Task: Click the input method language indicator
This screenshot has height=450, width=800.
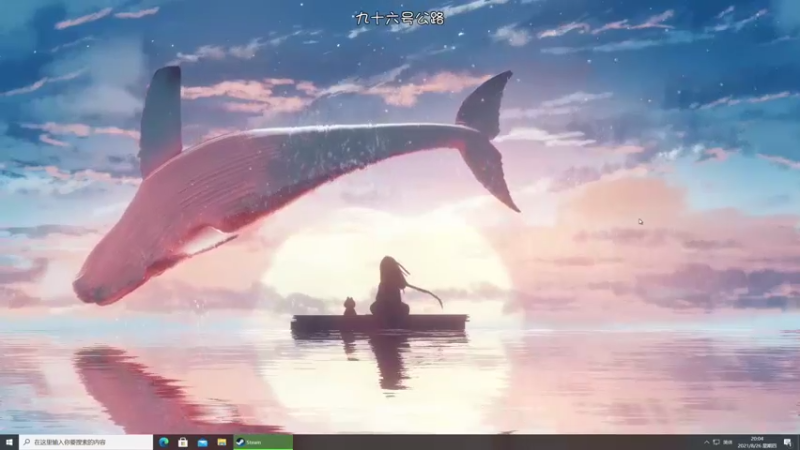Action: coord(728,442)
